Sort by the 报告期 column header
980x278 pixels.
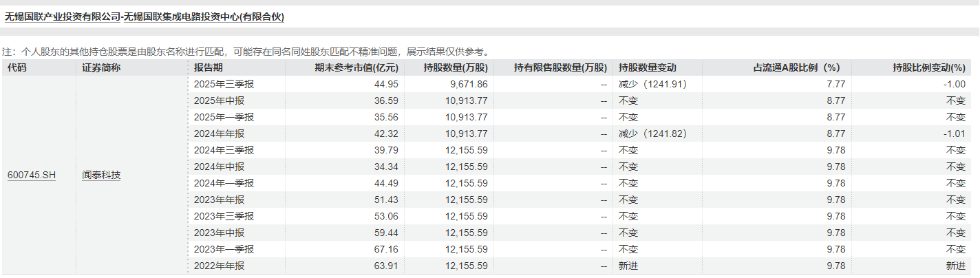point(209,67)
